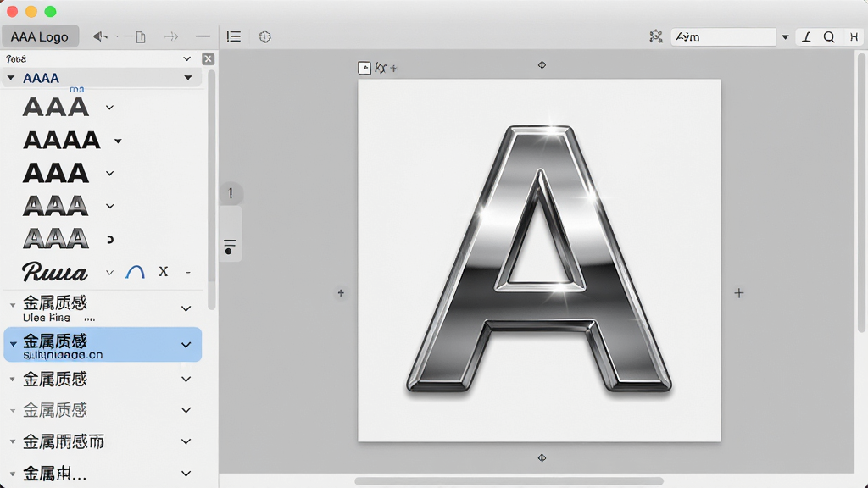Click the plus handle right of the canvas
This screenshot has height=488, width=868.
click(739, 292)
